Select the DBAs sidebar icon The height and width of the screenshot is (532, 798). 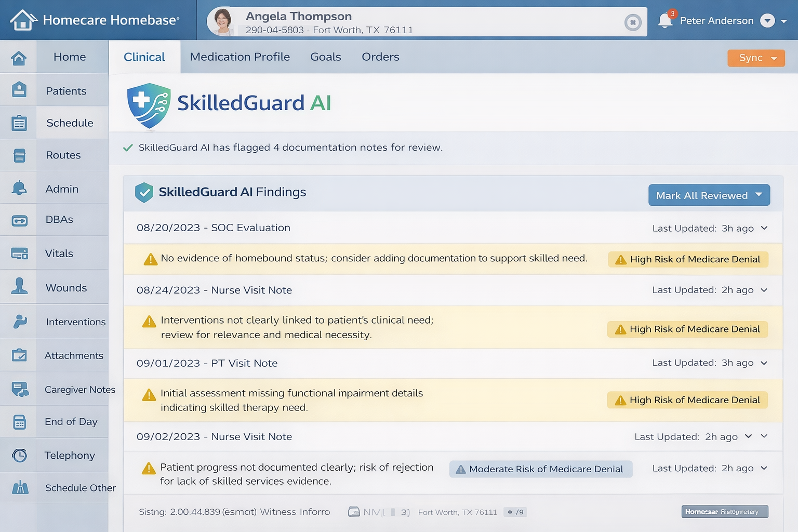[19, 221]
